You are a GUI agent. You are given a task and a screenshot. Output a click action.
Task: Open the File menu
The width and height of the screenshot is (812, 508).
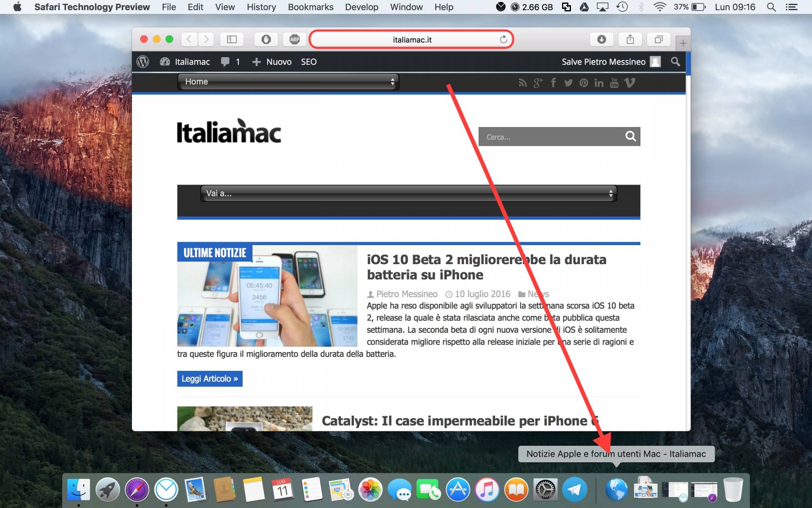point(169,7)
